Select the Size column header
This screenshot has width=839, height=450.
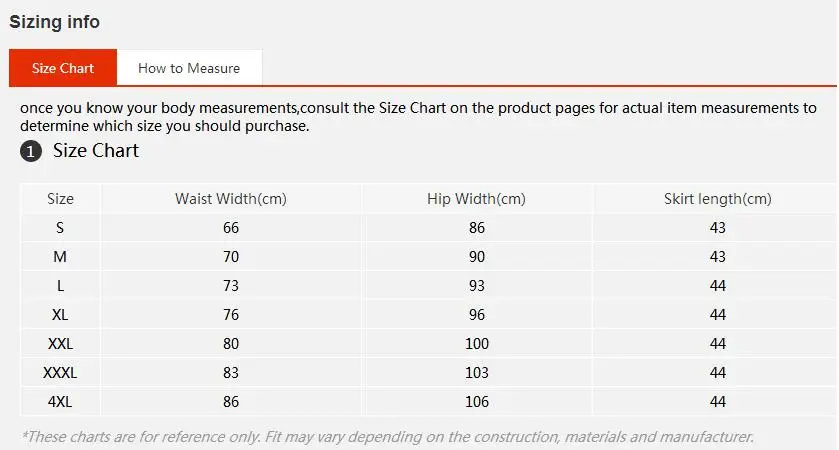click(60, 199)
